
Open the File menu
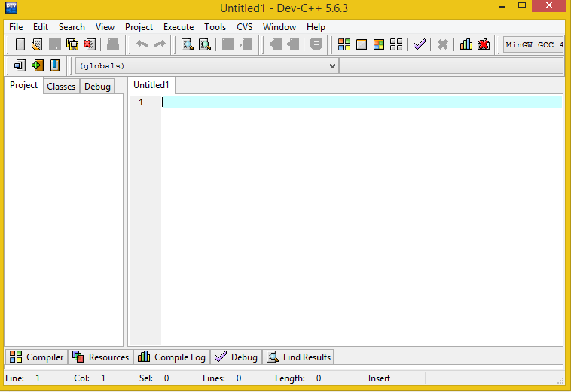(16, 27)
